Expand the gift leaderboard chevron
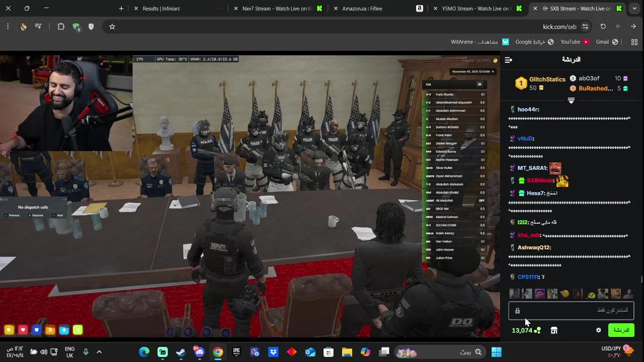The image size is (644, 362). tap(571, 101)
